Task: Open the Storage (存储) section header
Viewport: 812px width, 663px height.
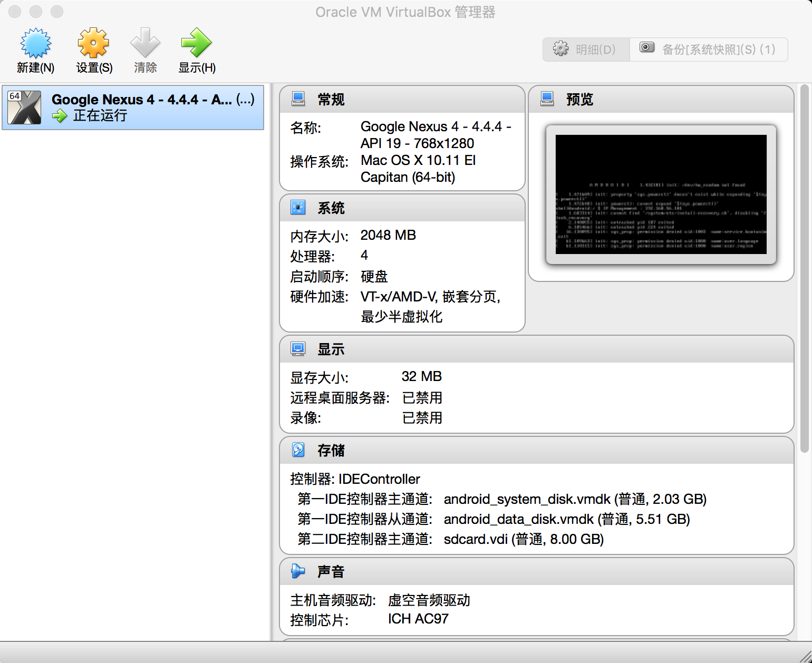Action: (537, 450)
